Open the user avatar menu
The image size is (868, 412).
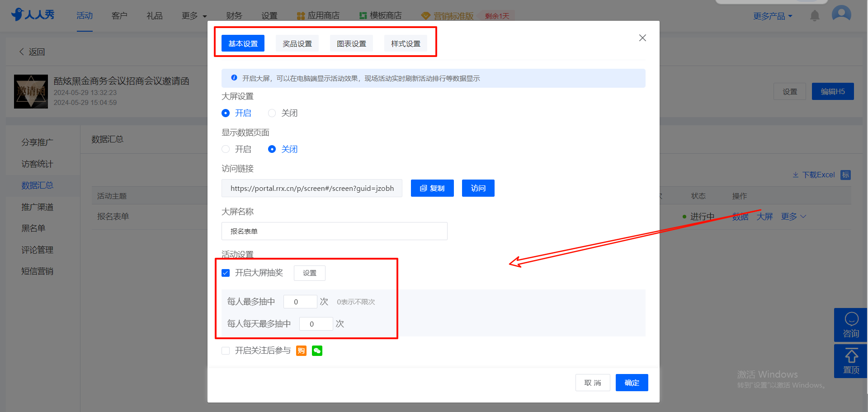coord(841,14)
